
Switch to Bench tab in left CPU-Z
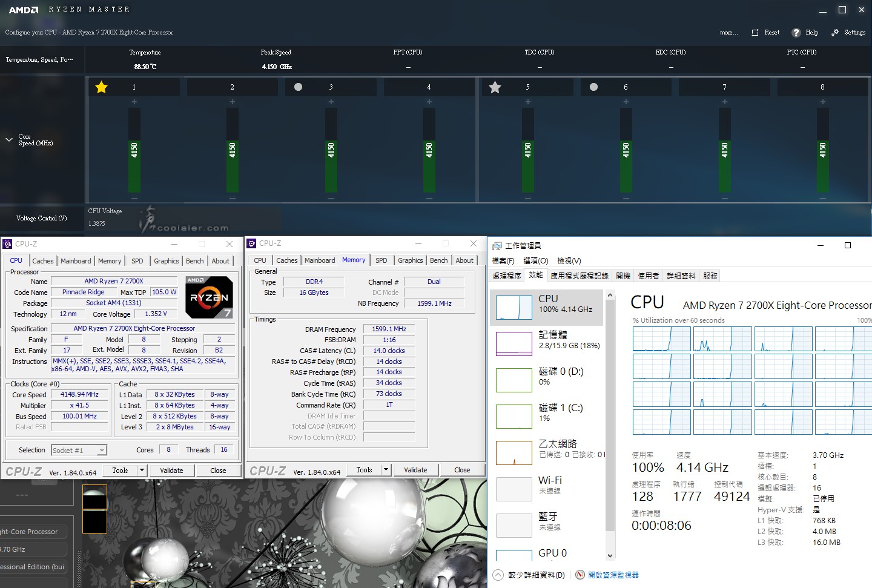[x=194, y=261]
